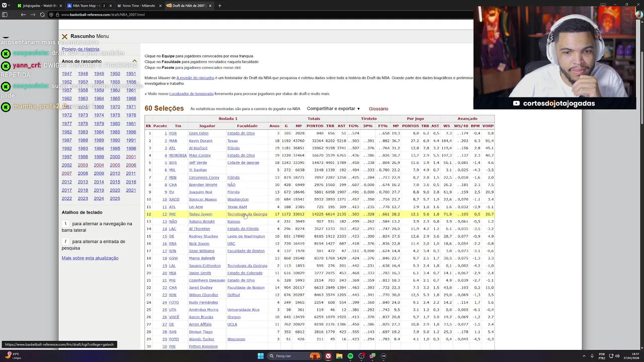Image resolution: width=644 pixels, height=362 pixels.
Task: Go back with the browser back arrow
Action: coord(23,15)
